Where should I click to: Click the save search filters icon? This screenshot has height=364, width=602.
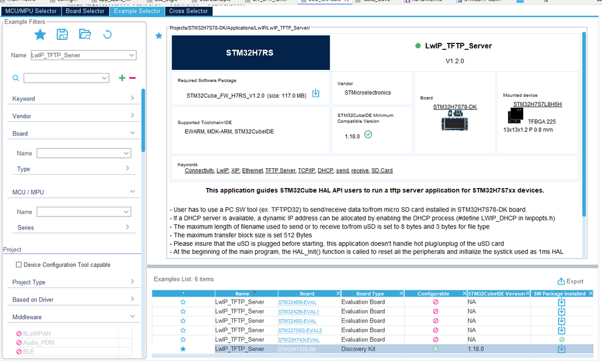pyautogui.click(x=62, y=34)
